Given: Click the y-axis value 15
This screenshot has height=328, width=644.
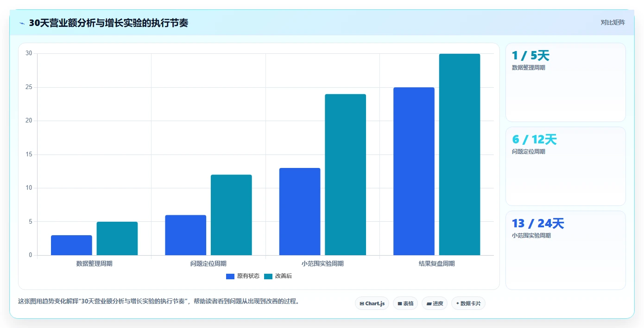Looking at the screenshot, I should [x=29, y=154].
